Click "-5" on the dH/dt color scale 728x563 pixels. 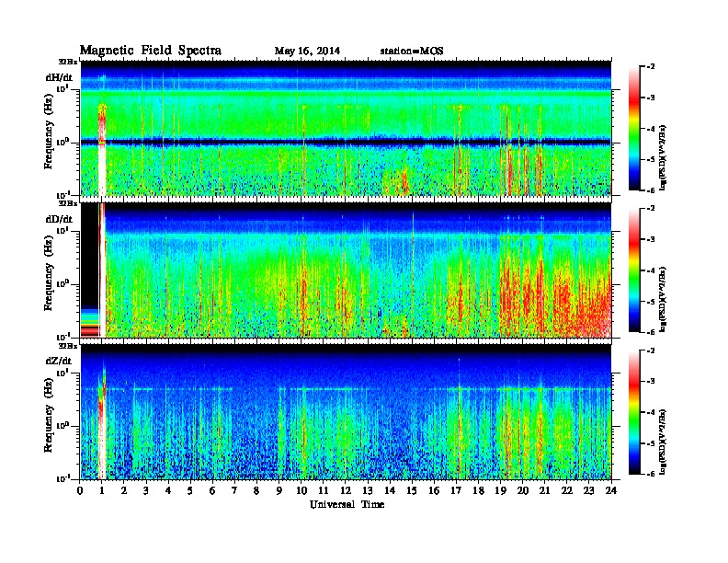tap(651, 159)
